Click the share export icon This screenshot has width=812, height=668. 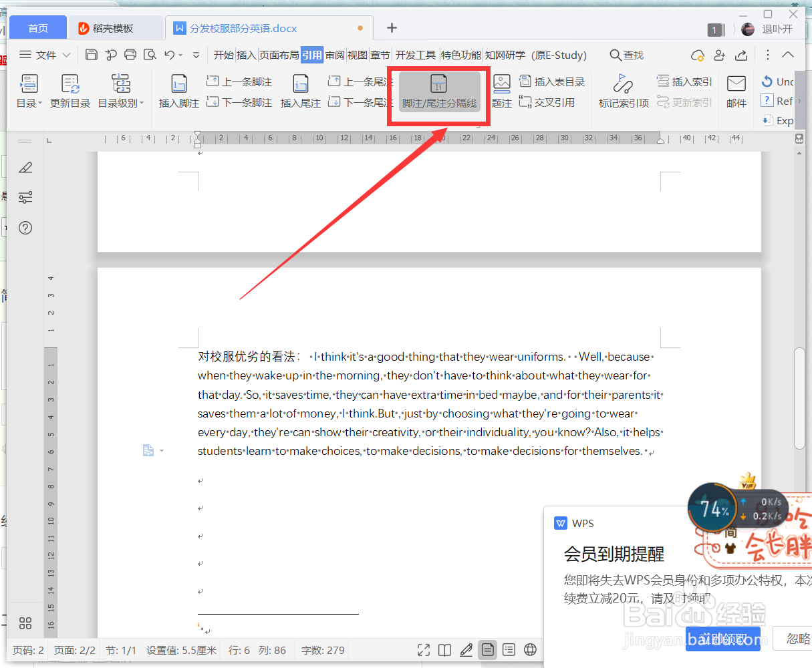point(741,55)
